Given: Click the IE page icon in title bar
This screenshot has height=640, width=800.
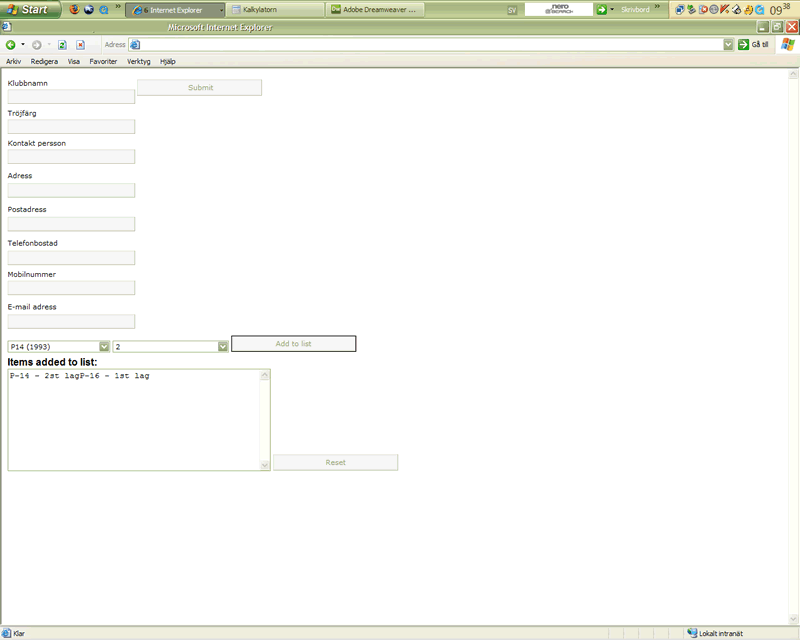Looking at the screenshot, I should (x=7, y=27).
